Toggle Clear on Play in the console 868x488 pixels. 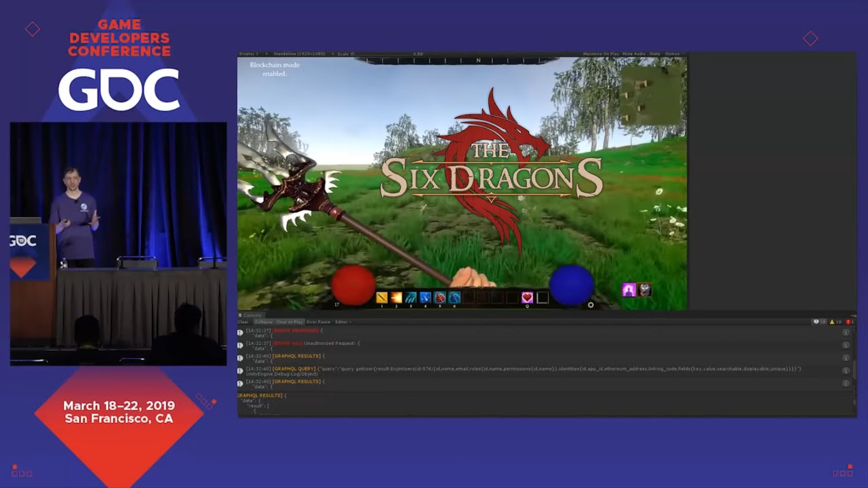click(x=290, y=322)
